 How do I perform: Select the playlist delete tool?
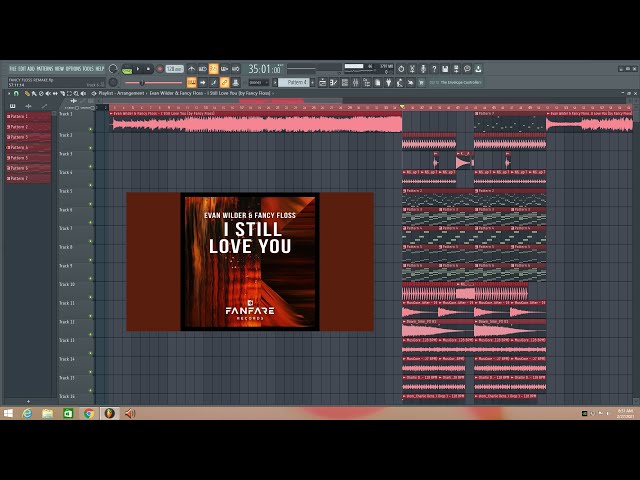[41, 93]
